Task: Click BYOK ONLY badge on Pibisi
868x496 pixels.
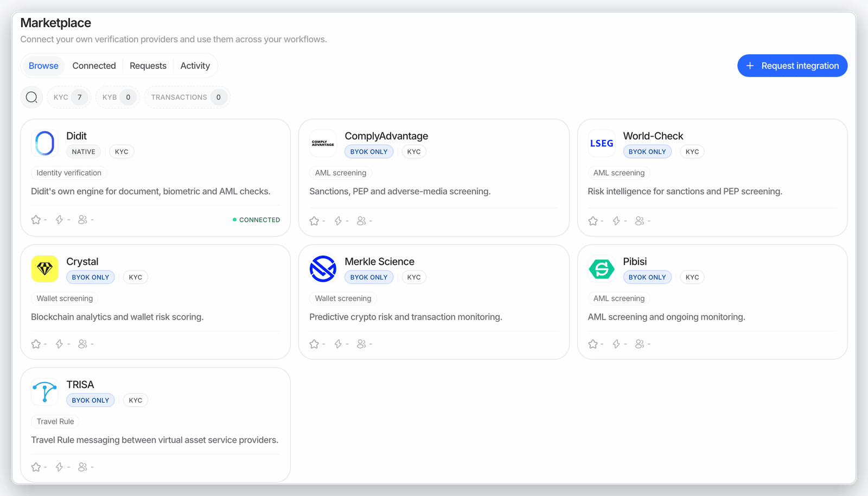Action: tap(647, 277)
